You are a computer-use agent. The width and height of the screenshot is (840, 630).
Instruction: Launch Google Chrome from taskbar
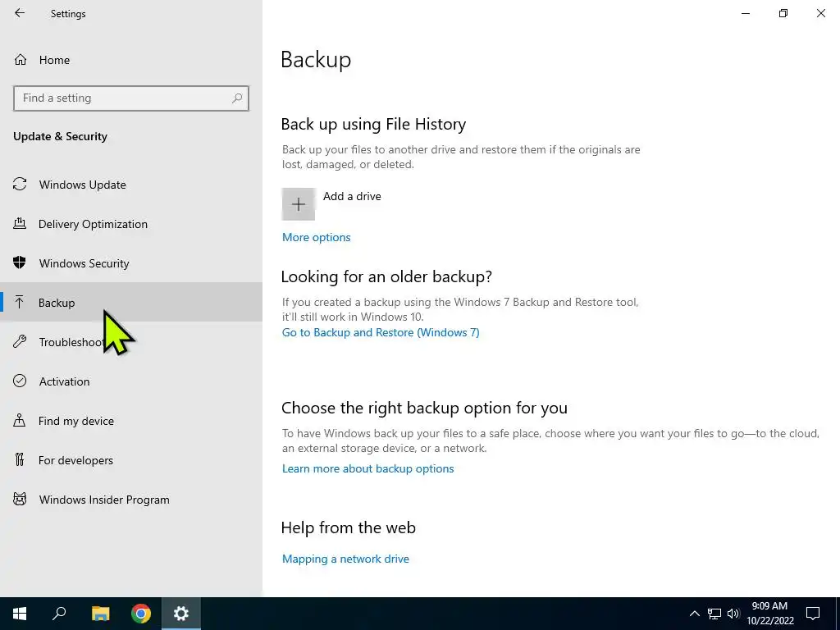(x=141, y=614)
